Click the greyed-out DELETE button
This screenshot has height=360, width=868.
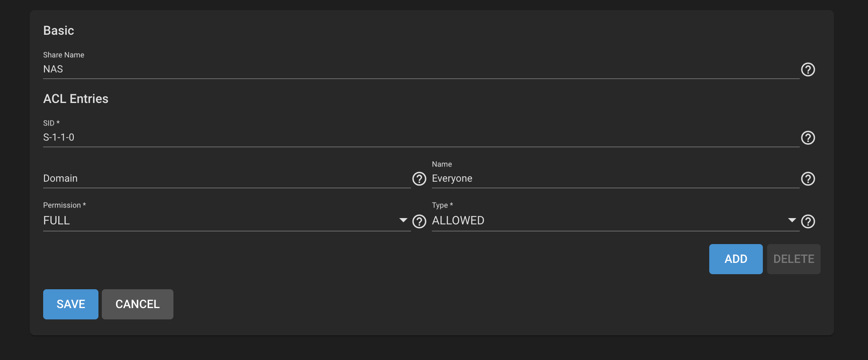coord(793,259)
